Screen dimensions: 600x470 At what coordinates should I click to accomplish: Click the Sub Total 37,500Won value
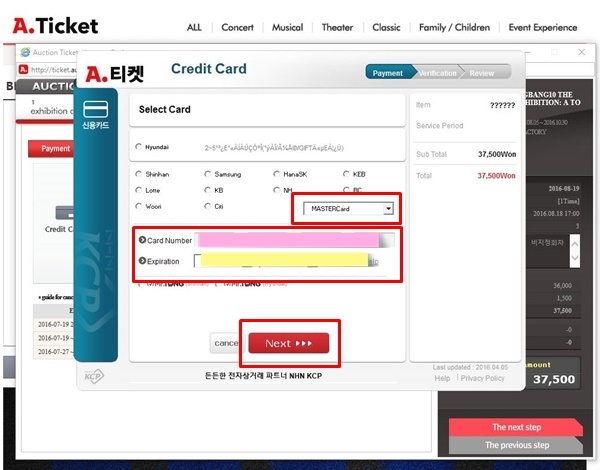point(497,154)
